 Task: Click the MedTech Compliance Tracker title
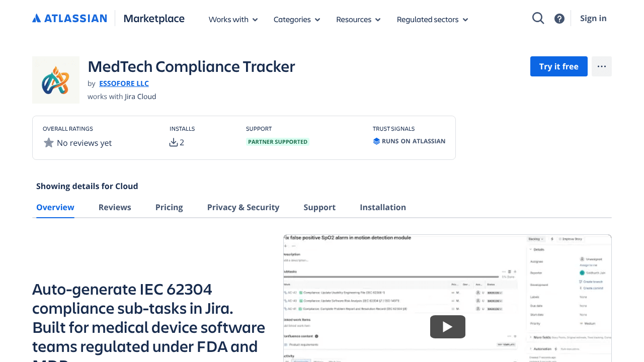click(191, 66)
